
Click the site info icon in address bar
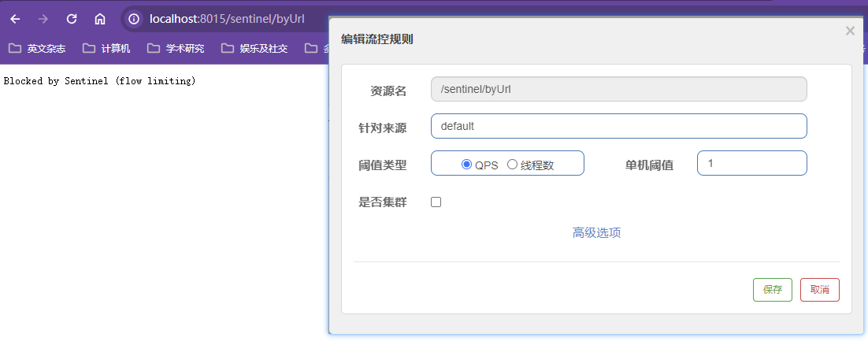(x=134, y=19)
